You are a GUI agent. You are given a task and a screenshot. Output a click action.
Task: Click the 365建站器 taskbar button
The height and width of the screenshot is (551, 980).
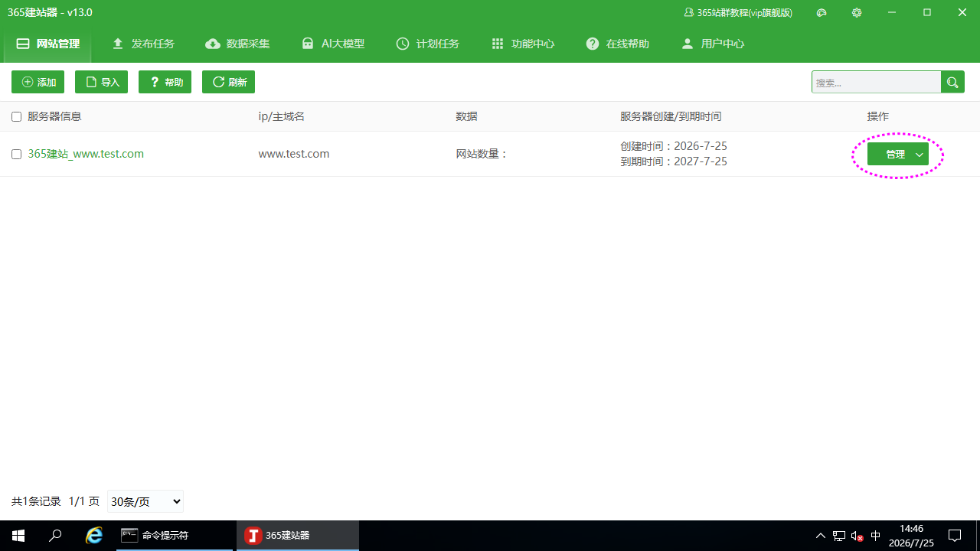click(x=298, y=536)
